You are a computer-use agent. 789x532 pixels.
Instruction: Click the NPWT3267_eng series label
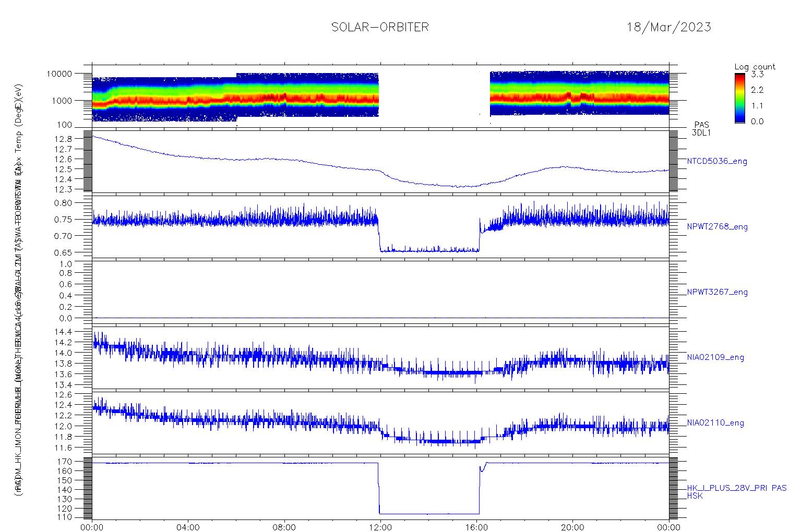tap(717, 292)
